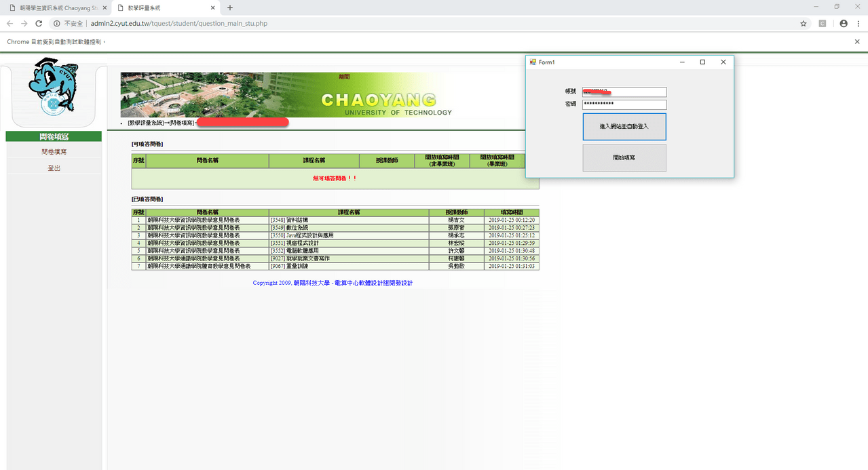Click the 填寫時間 column header in the completed table

pyautogui.click(x=511, y=212)
